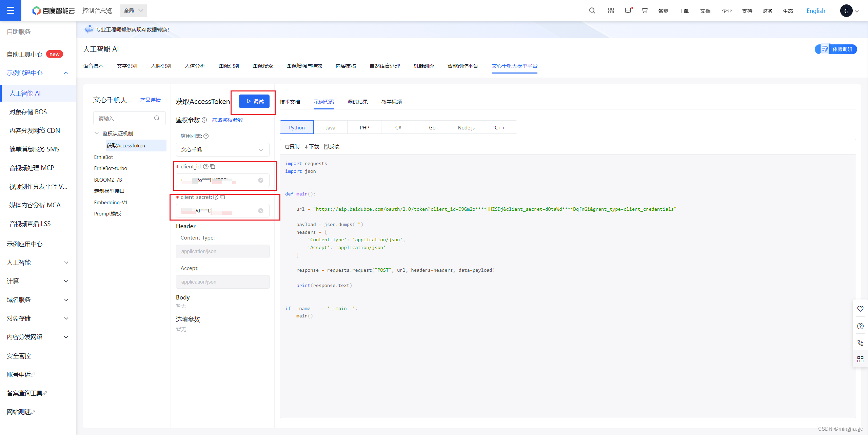Click the clear/delete icon in client_id field
The image size is (868, 435).
click(261, 180)
